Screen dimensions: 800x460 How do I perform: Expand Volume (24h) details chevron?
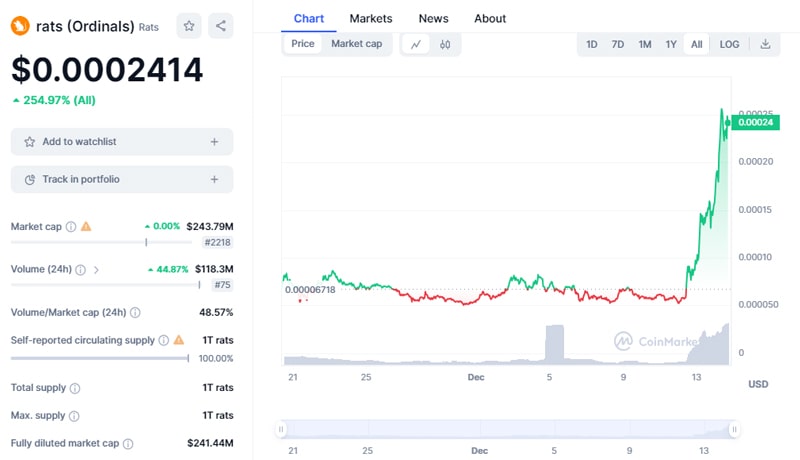96,270
